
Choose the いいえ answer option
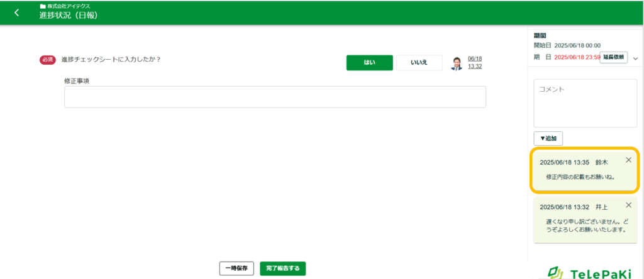(419, 63)
